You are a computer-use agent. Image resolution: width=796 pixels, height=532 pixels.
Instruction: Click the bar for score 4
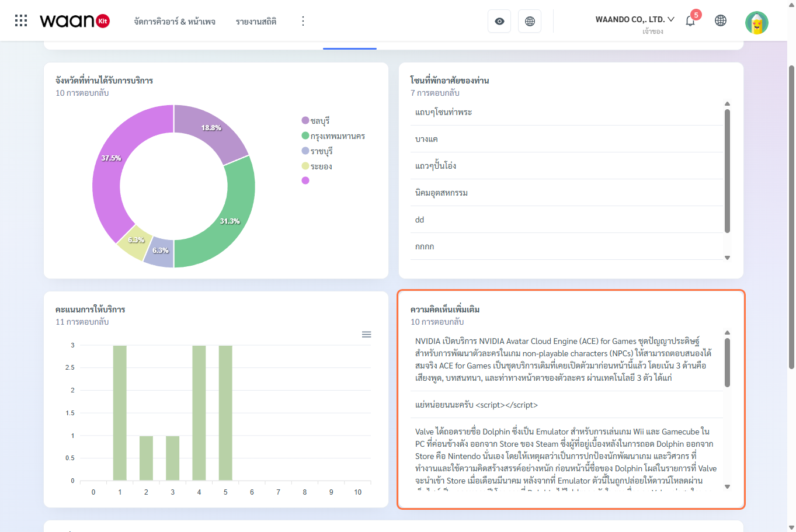coord(199,413)
